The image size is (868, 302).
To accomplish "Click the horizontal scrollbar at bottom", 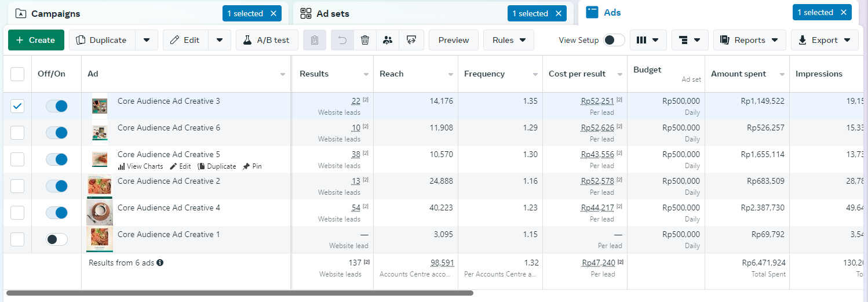I will pyautogui.click(x=239, y=293).
